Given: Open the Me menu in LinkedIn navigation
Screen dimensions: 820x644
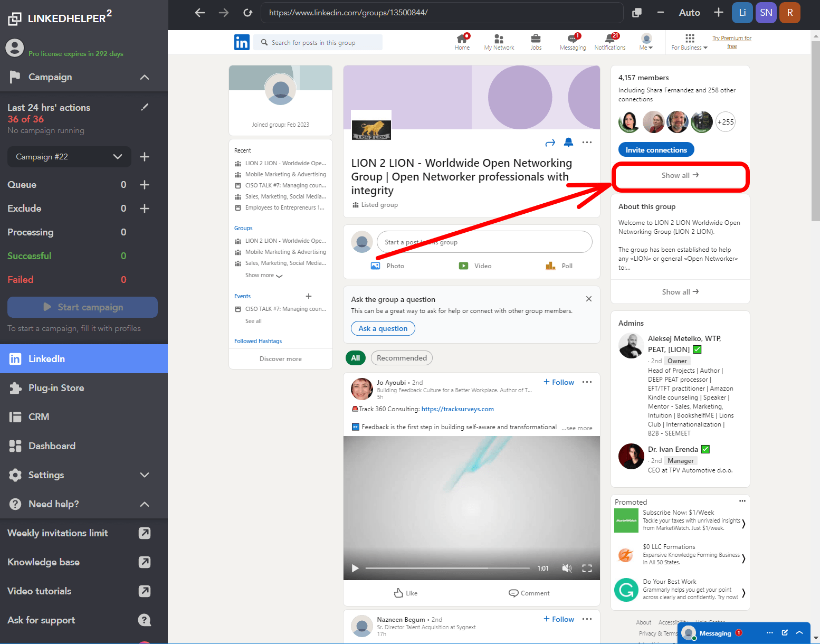Looking at the screenshot, I should tap(646, 41).
